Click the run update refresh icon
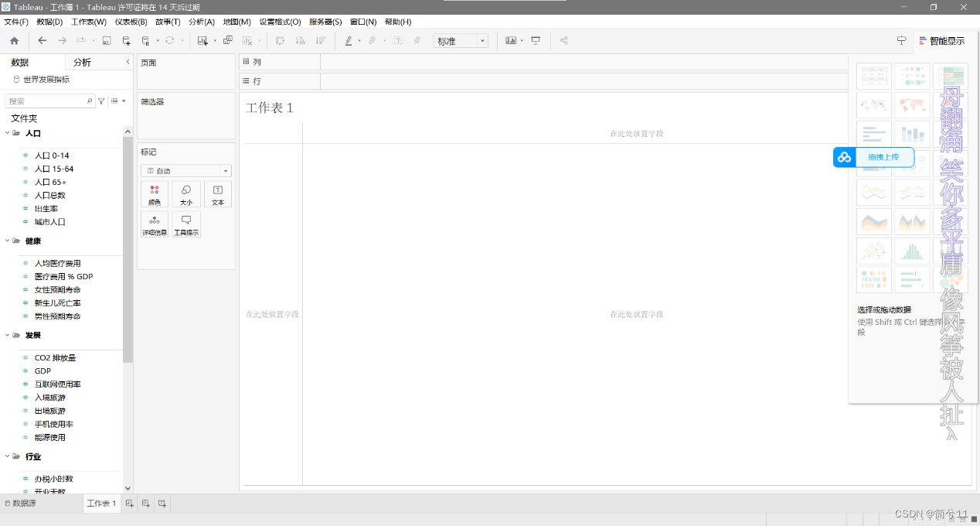The height and width of the screenshot is (526, 980). click(x=170, y=41)
